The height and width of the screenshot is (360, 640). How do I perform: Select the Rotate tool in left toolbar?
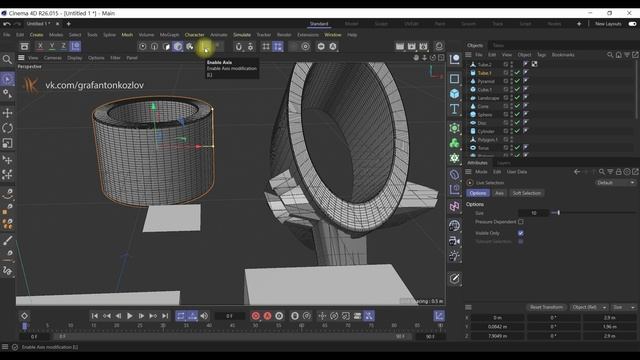pyautogui.click(x=7, y=128)
